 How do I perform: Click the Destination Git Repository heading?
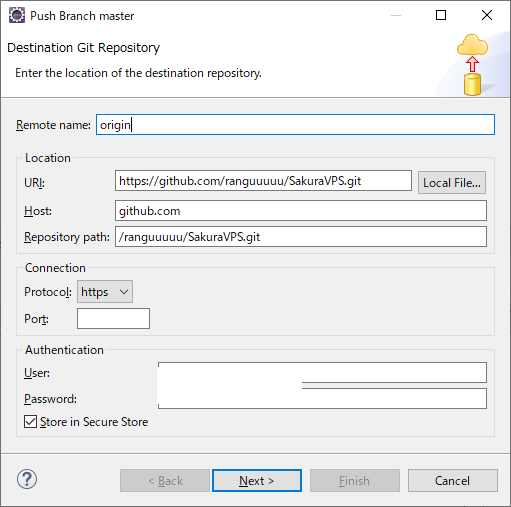(x=83, y=48)
